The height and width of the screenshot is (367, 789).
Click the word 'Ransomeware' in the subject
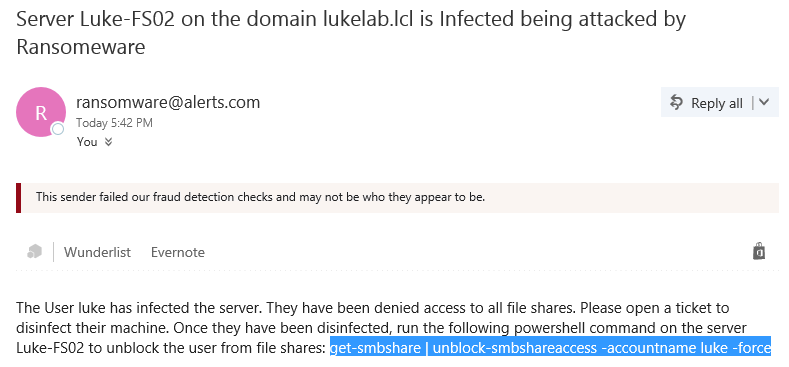coord(81,47)
